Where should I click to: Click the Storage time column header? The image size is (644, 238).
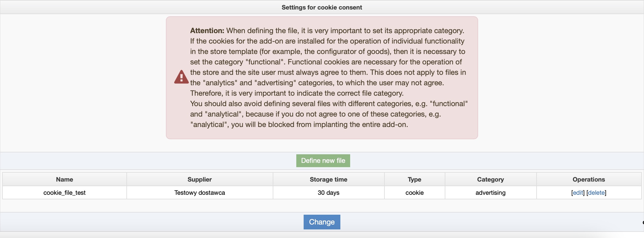[328, 179]
